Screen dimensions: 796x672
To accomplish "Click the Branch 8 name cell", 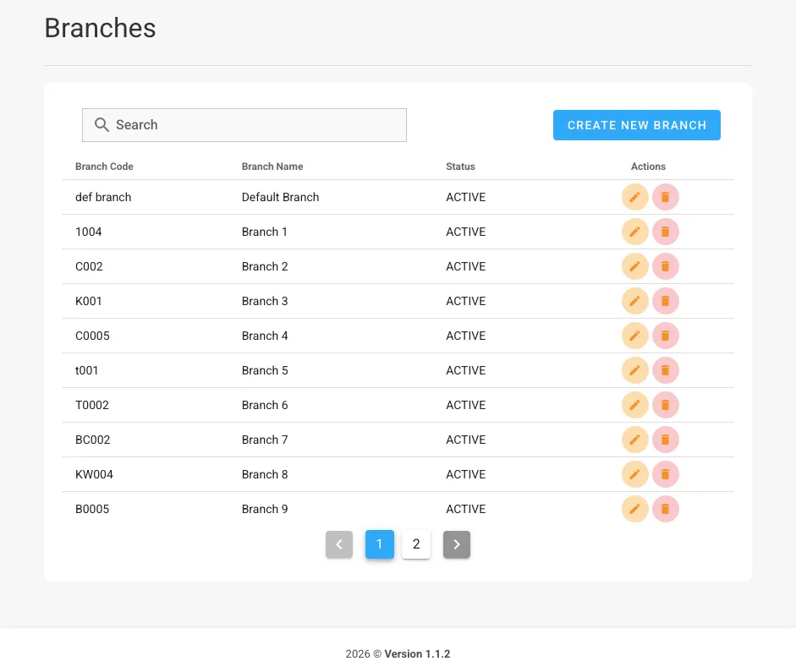I will [x=265, y=474].
